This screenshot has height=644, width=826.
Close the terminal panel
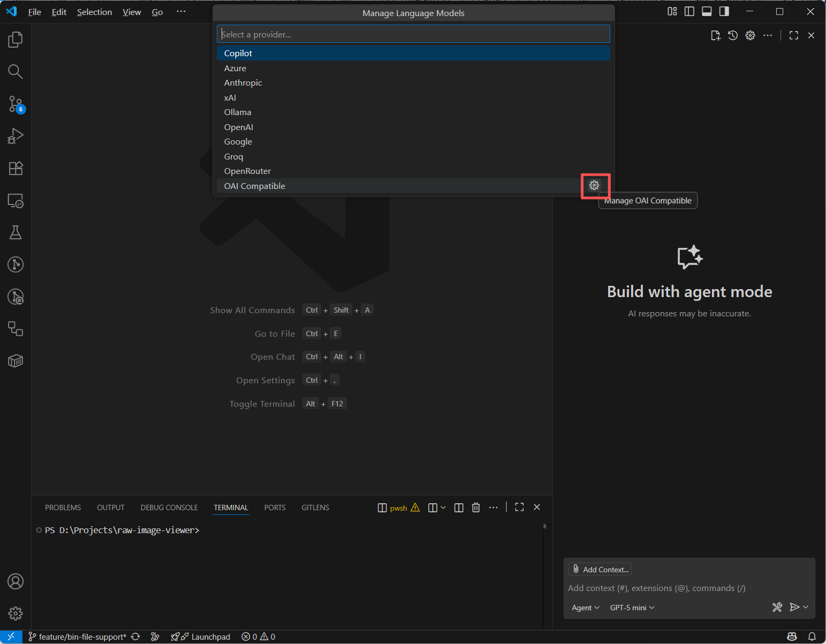point(537,507)
